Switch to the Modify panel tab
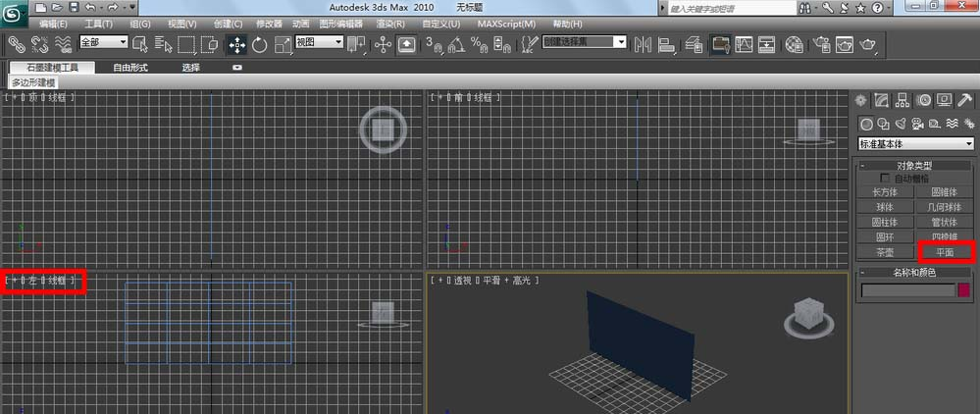Screen dimensions: 980x414 coord(881,100)
